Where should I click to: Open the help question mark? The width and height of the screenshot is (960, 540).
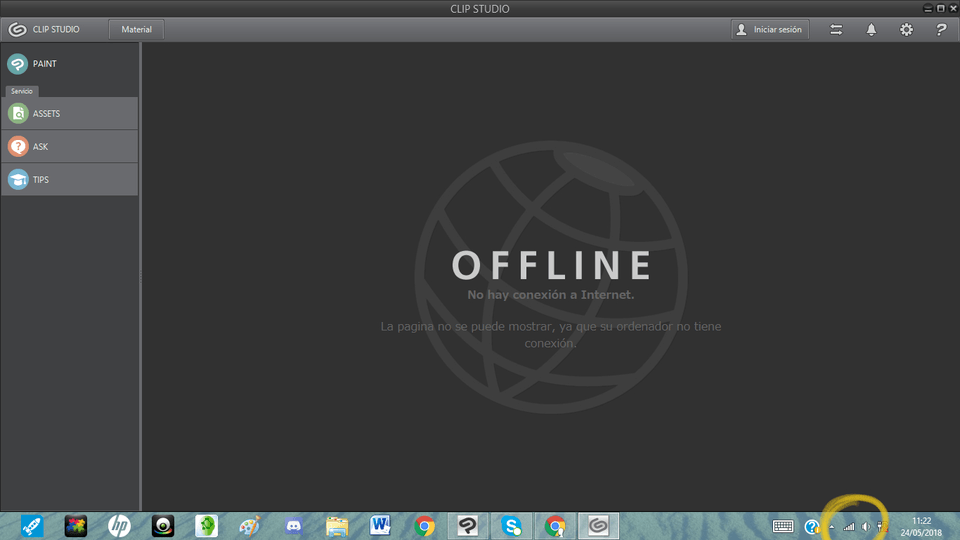pos(941,29)
